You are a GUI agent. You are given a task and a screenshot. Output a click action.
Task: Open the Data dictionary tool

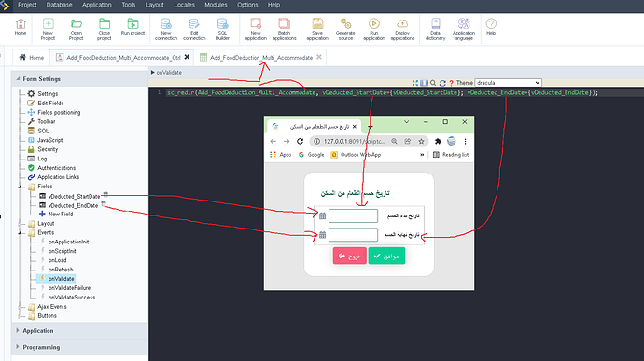tap(435, 29)
